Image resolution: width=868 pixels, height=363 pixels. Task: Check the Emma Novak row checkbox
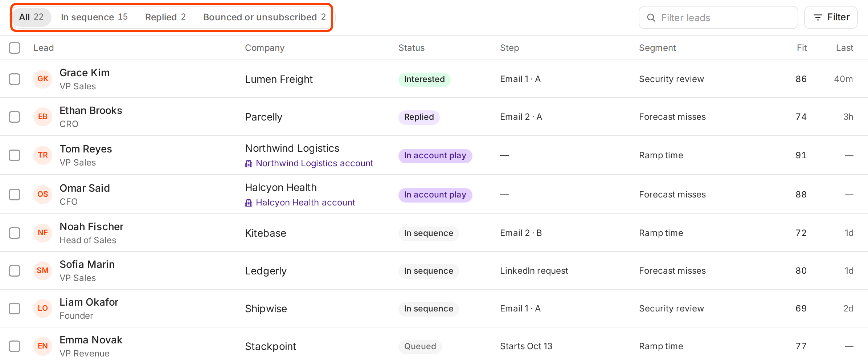[15, 346]
